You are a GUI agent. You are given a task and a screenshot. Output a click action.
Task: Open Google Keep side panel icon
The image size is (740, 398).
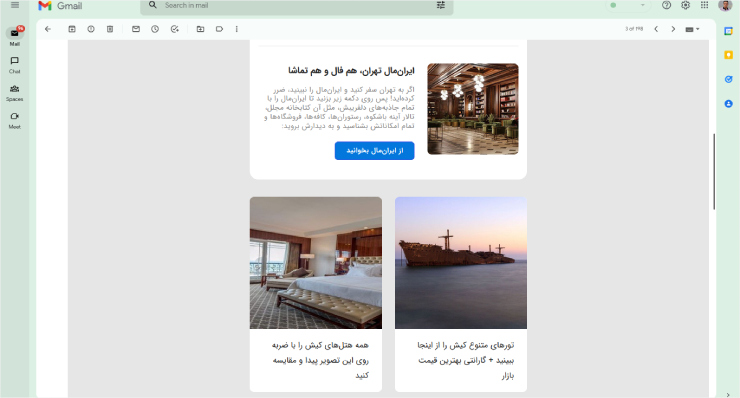[728, 55]
